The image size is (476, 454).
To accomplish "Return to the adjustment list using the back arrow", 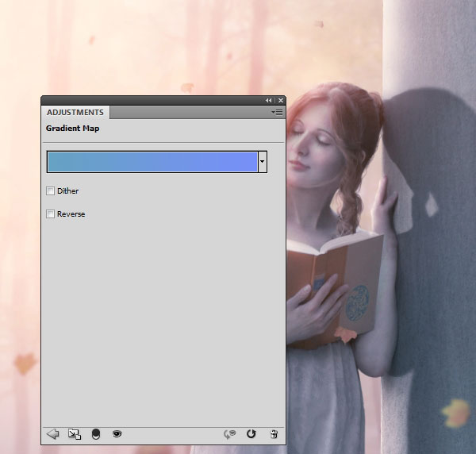I will [x=53, y=434].
